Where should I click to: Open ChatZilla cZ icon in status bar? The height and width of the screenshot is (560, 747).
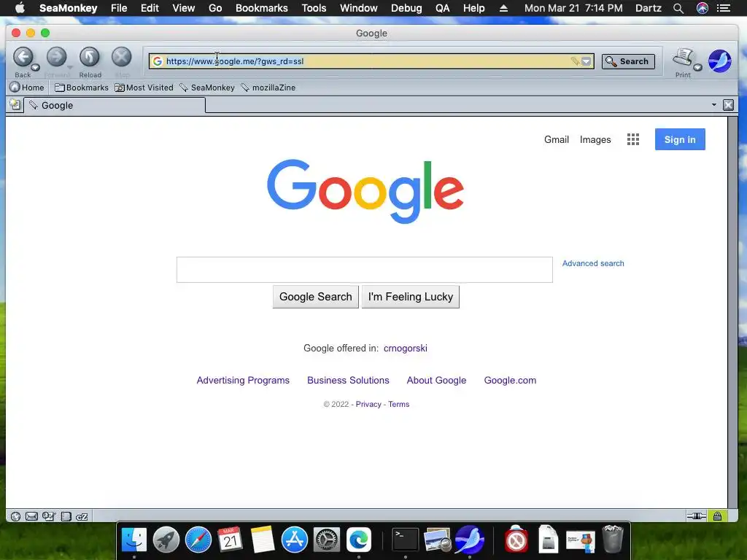point(82,516)
